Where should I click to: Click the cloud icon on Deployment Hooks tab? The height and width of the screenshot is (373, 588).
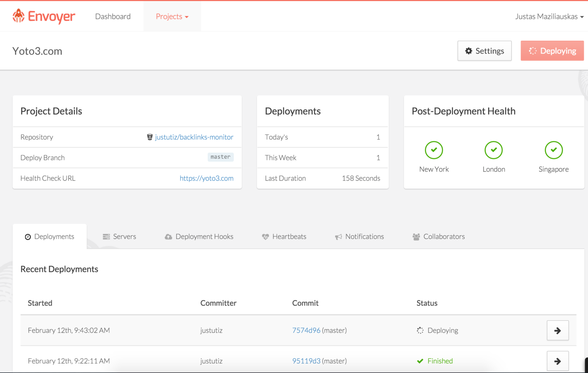point(168,237)
